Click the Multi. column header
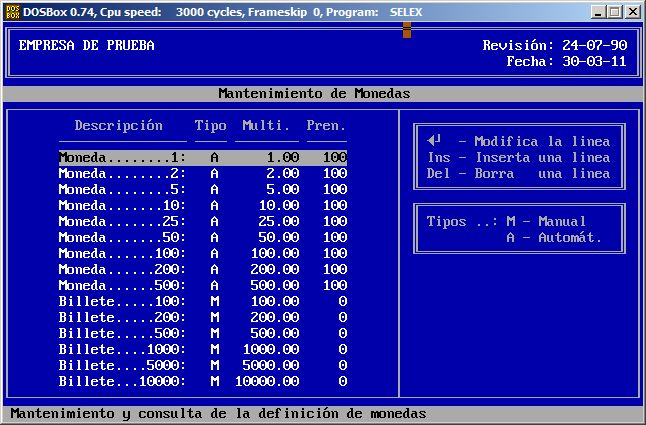This screenshot has width=646, height=425. [266, 126]
